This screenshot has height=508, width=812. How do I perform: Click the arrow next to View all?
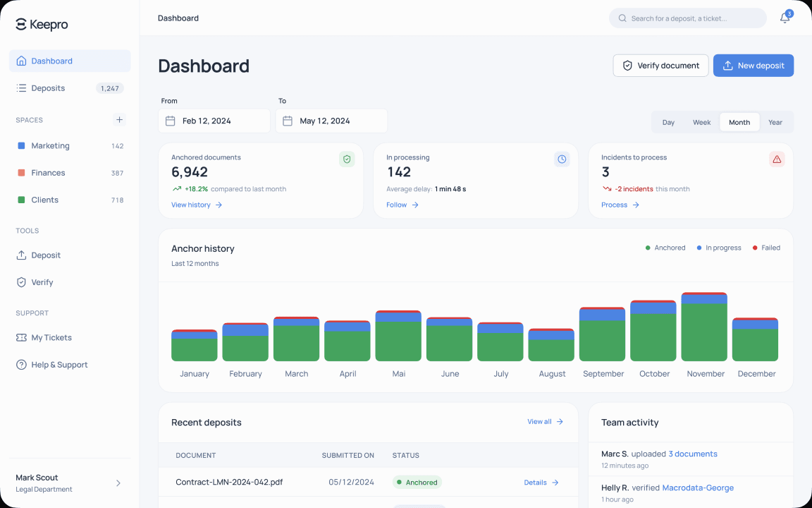(559, 422)
